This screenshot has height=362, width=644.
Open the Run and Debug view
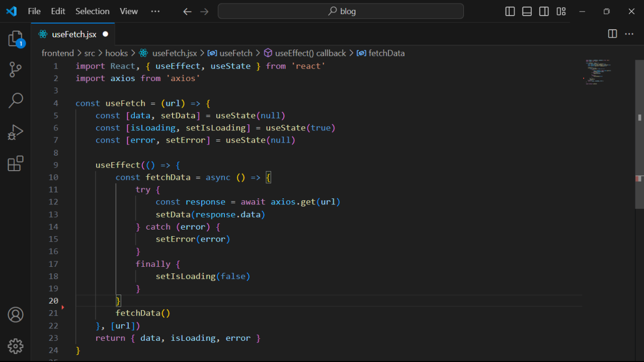pyautogui.click(x=16, y=132)
